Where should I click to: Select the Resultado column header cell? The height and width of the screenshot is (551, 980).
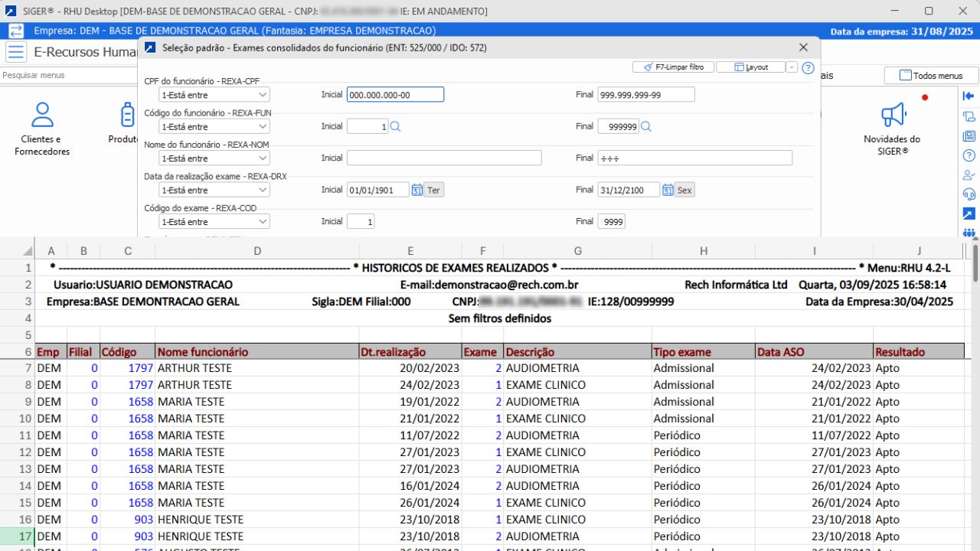point(919,352)
